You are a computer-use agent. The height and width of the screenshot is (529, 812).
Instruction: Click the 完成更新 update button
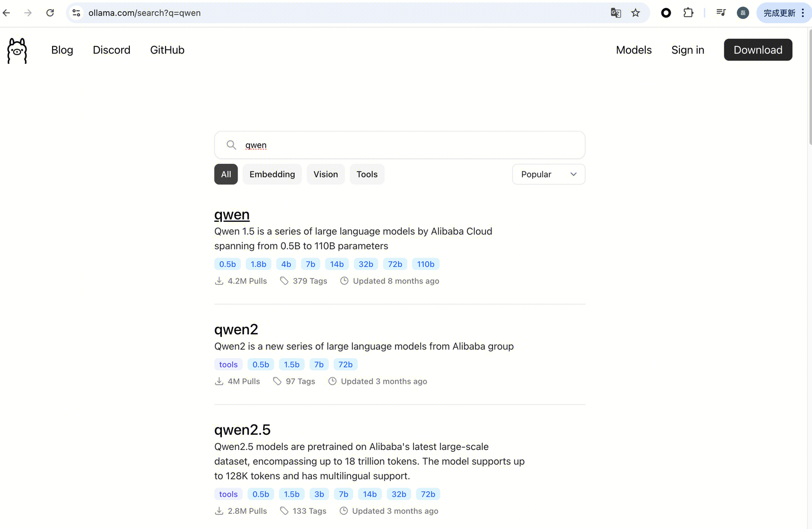tap(780, 12)
